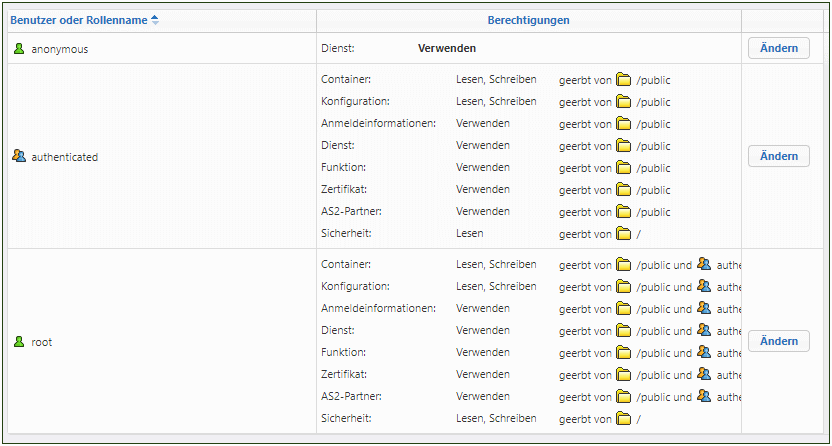Select the anonymous user name
This screenshot has height=446, width=832.
coord(59,49)
